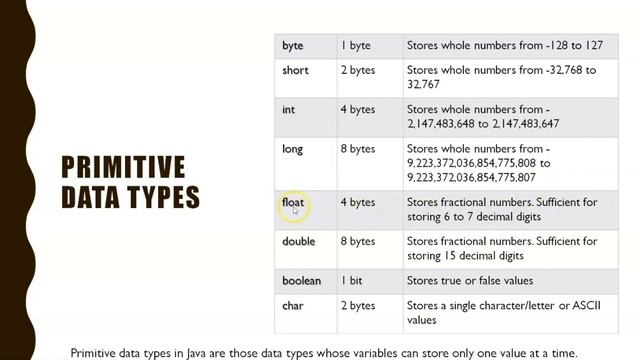This screenshot has height=360, width=640.
Task: Click 'Stores whole numbers from -128 to 127'
Action: pyautogui.click(x=505, y=45)
